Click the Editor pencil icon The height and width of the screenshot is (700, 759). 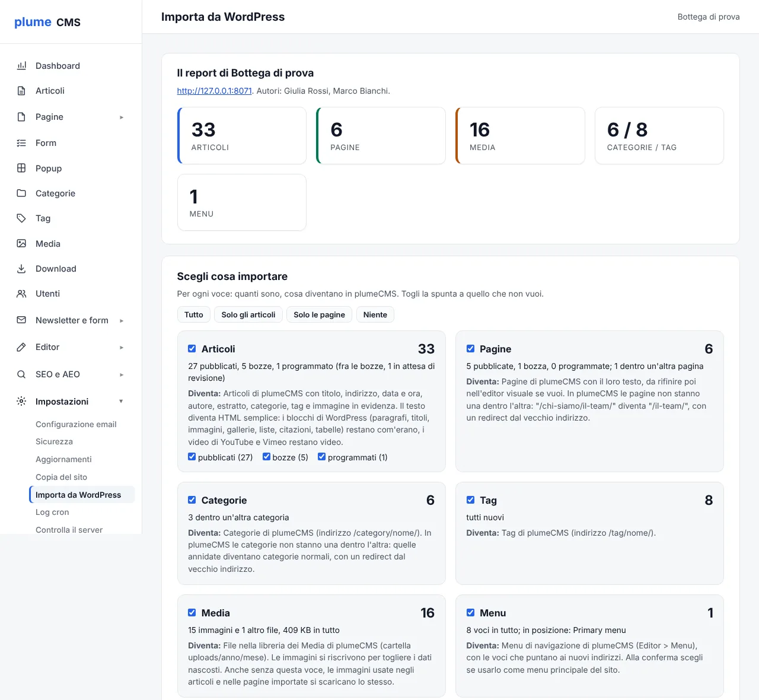21,347
